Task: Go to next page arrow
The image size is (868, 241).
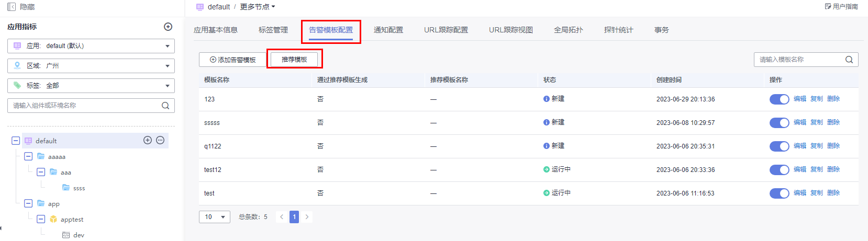Action: 307,217
